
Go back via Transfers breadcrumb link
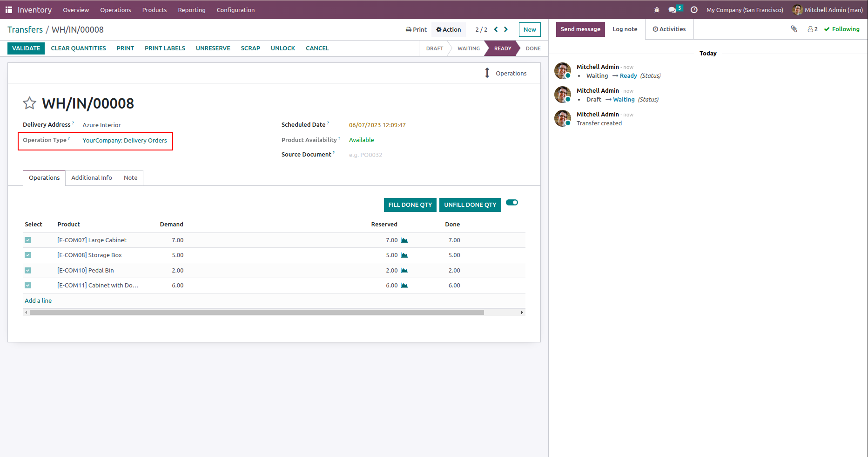coord(25,30)
